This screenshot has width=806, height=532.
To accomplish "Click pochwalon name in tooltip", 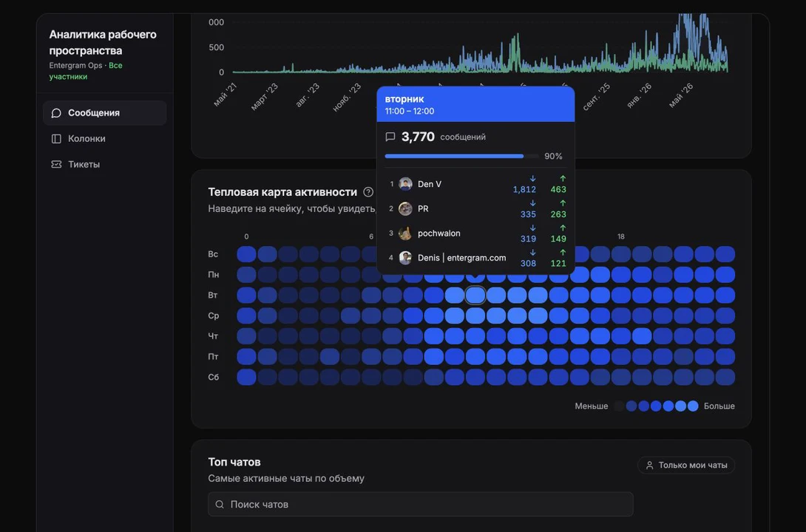I will tap(439, 233).
